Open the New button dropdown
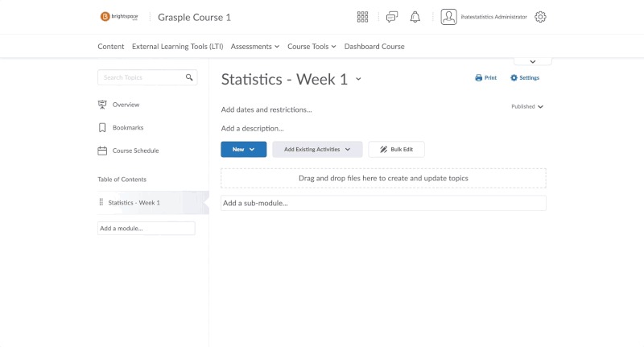Screen dimensions: 644x347 point(243,149)
